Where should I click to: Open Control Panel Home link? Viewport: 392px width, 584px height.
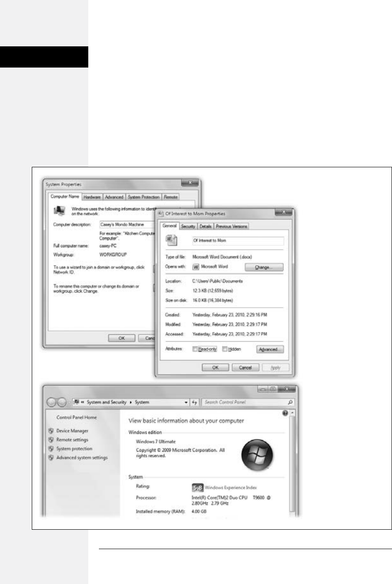pyautogui.click(x=77, y=417)
